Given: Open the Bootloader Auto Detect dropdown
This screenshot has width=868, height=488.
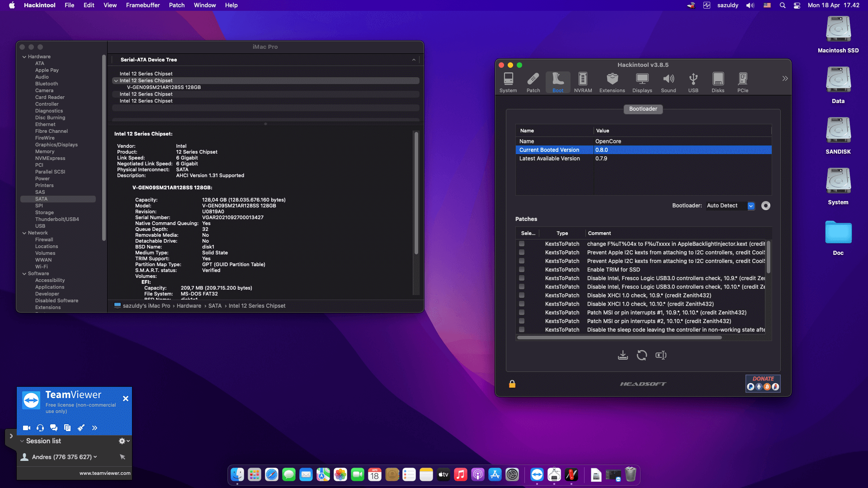Looking at the screenshot, I should pyautogui.click(x=731, y=206).
